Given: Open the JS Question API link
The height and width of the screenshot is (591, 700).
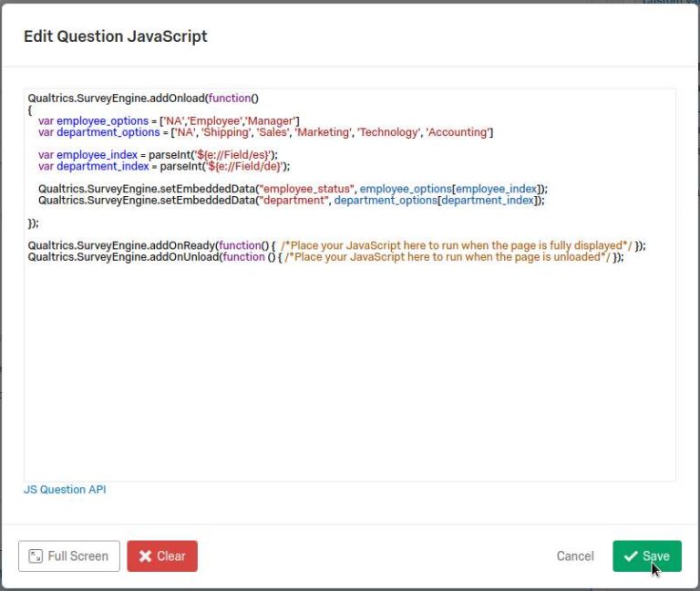Looking at the screenshot, I should tap(65, 490).
